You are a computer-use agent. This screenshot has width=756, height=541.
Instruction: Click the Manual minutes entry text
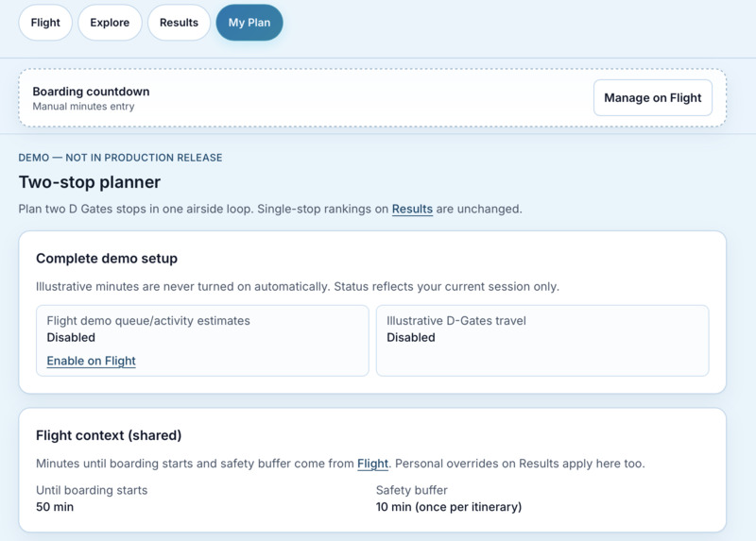point(83,107)
